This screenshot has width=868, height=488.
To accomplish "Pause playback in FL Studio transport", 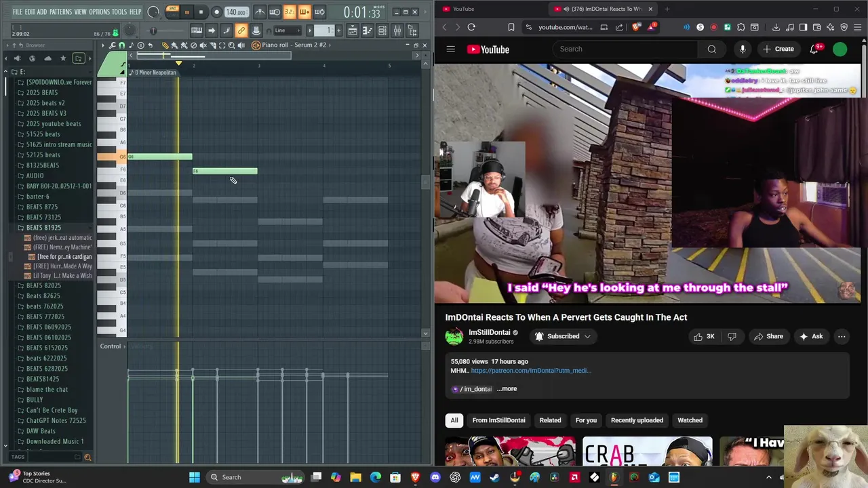I will (x=186, y=12).
